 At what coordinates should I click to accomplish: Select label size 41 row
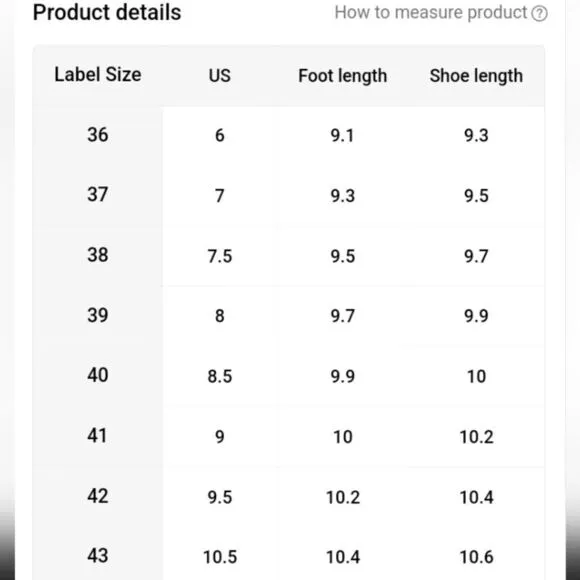click(x=289, y=436)
